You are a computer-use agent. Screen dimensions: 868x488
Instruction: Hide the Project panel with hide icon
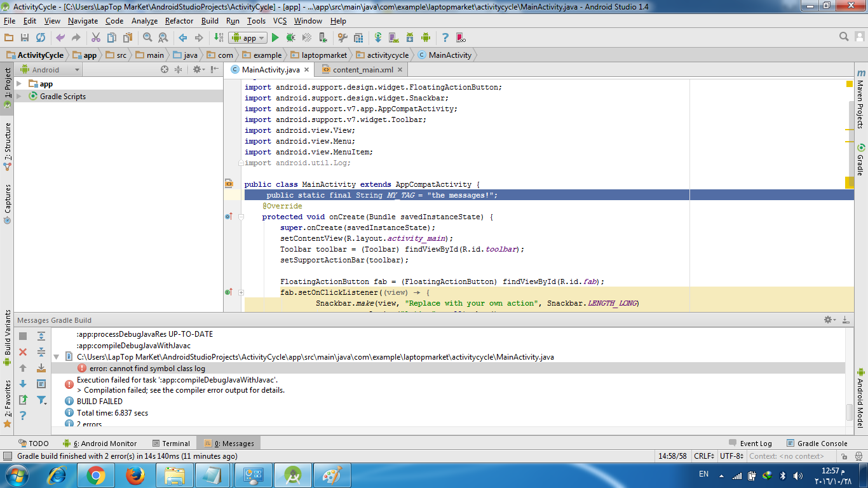coord(214,70)
